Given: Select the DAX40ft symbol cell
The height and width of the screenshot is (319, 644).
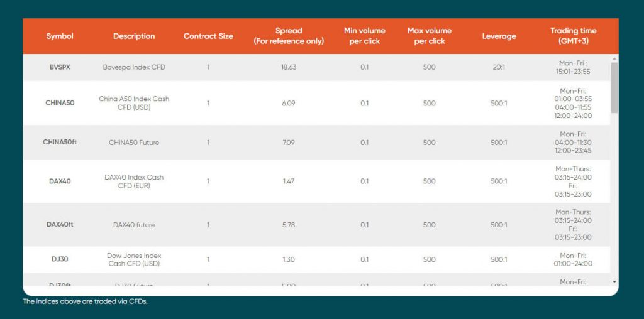Looking at the screenshot, I should pos(60,225).
